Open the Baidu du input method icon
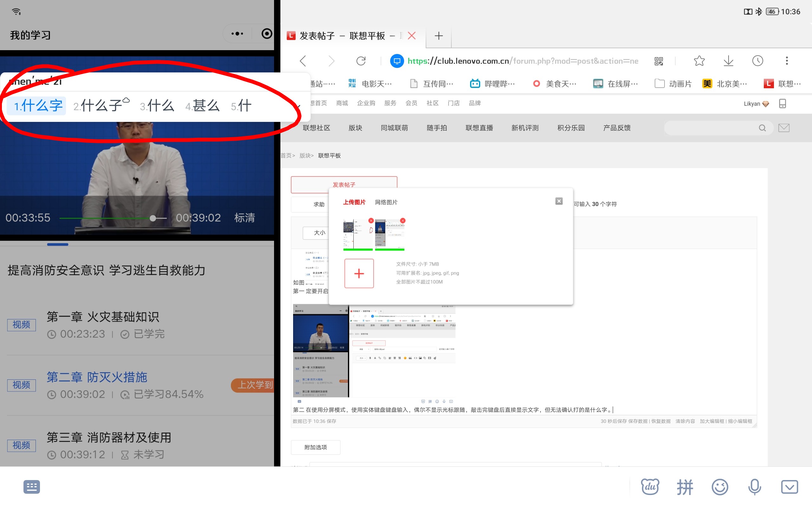812x508 pixels. 650,487
